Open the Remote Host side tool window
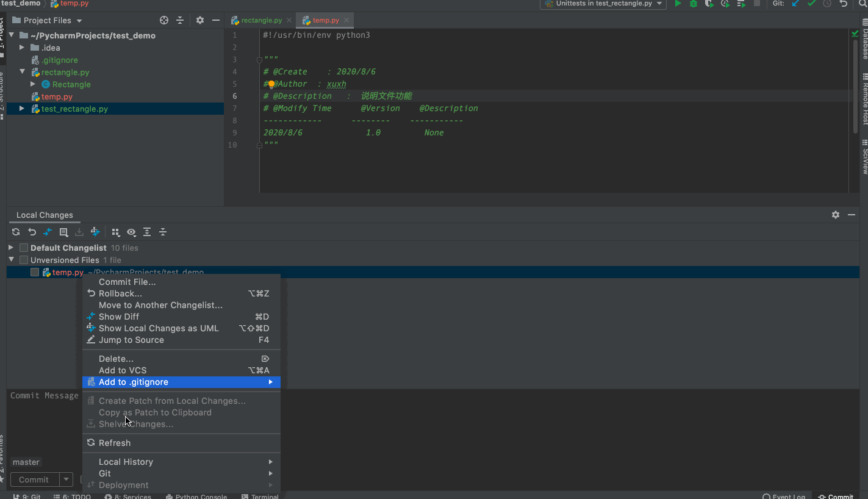 (864, 99)
